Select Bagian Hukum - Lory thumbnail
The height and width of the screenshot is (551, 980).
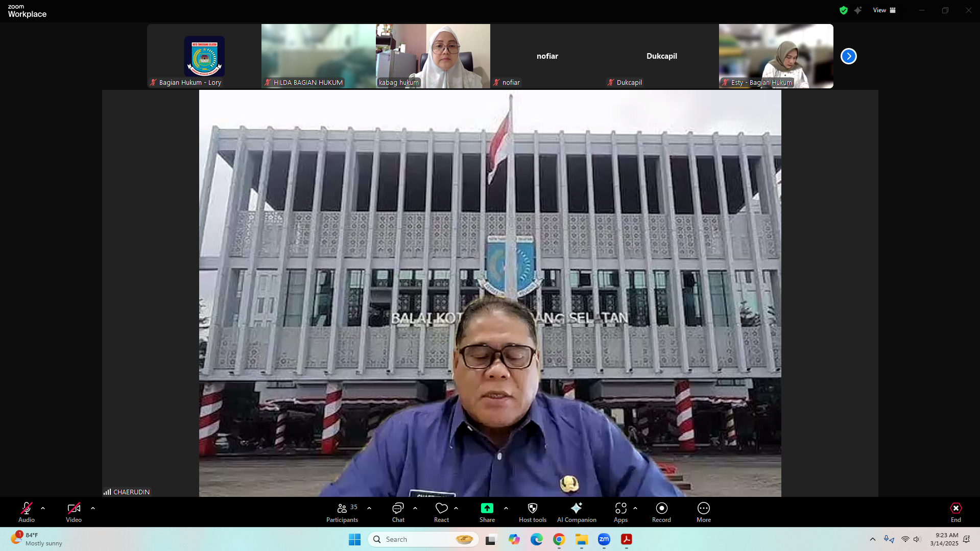coord(204,56)
